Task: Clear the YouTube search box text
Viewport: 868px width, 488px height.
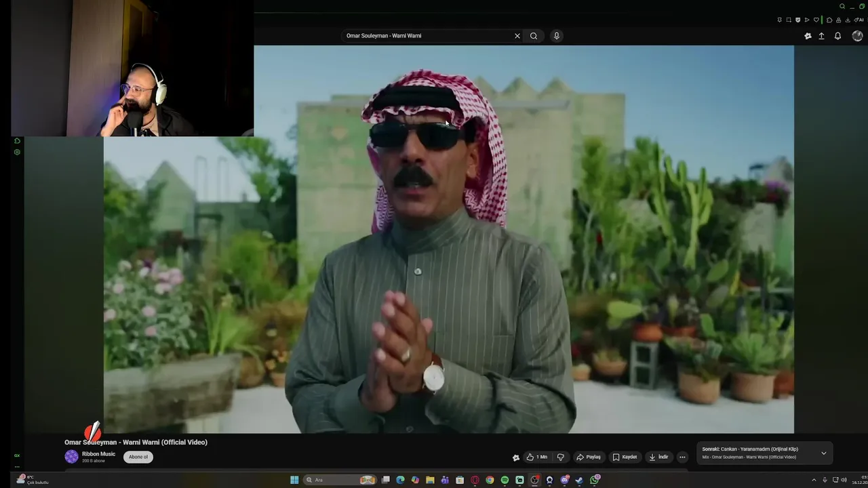Action: pyautogui.click(x=517, y=36)
